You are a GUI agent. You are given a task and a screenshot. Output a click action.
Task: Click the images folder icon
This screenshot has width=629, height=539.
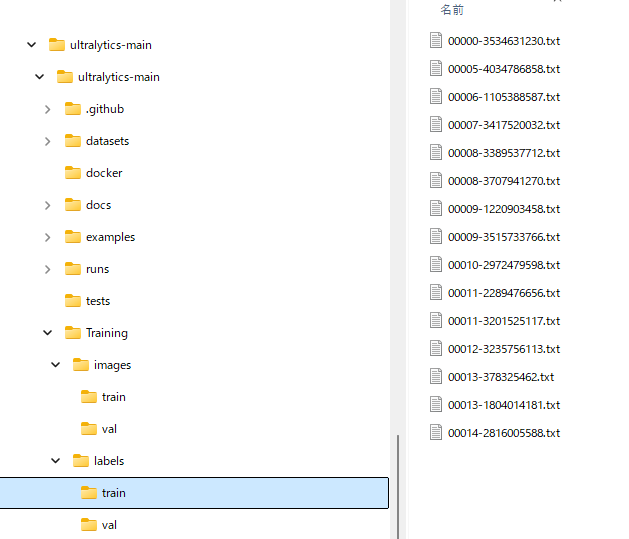81,365
